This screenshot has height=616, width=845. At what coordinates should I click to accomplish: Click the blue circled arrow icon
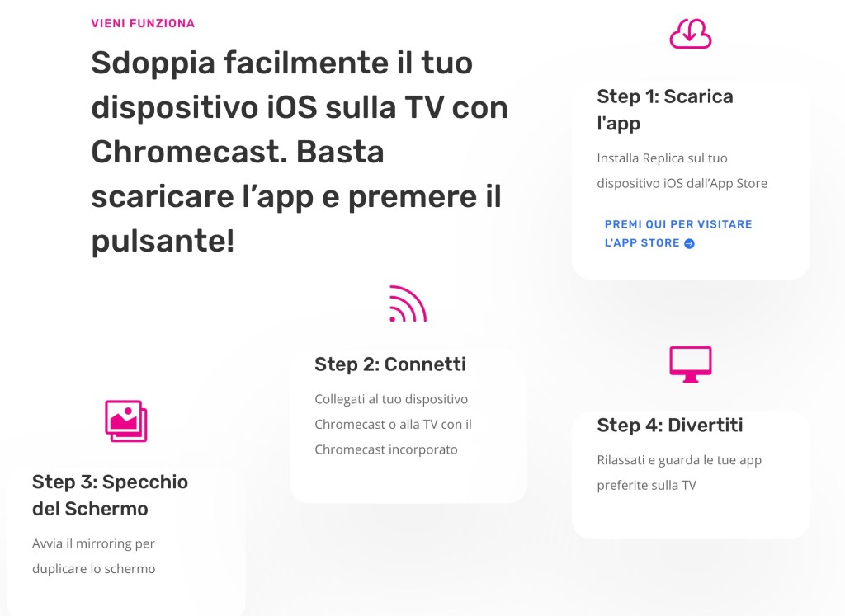click(689, 243)
